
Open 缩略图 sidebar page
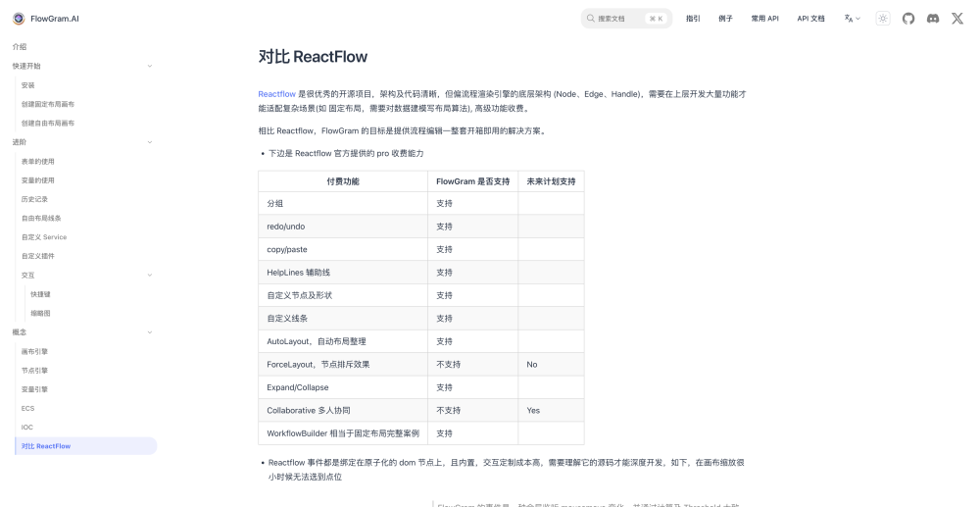40,313
